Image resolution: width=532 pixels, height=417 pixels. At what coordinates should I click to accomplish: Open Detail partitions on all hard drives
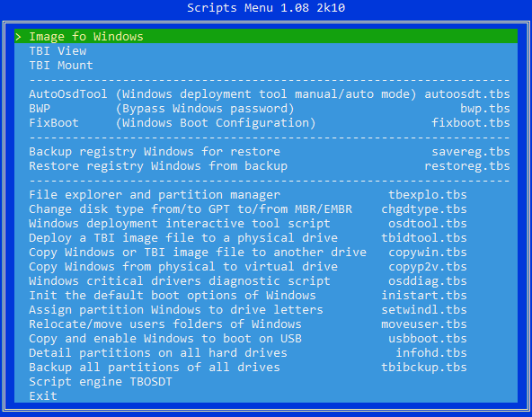point(266,353)
